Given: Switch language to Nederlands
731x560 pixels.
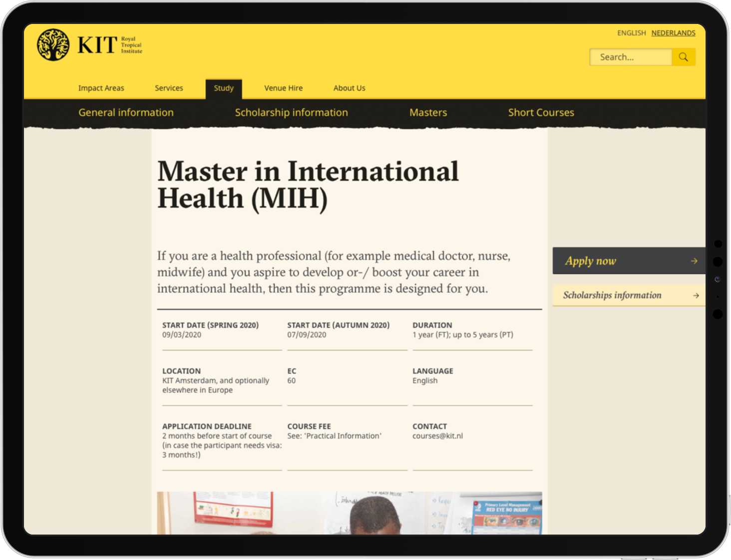Looking at the screenshot, I should [673, 33].
